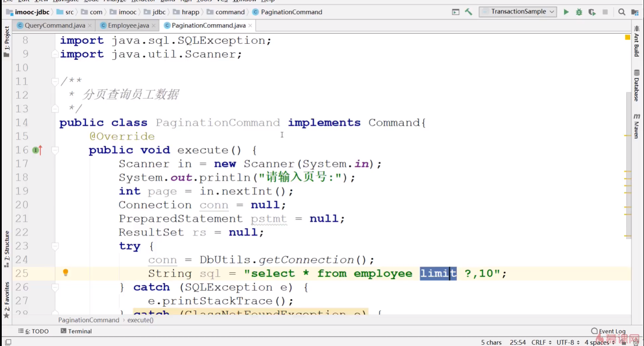Click the Command interface name on line 14
644x346 pixels.
394,123
